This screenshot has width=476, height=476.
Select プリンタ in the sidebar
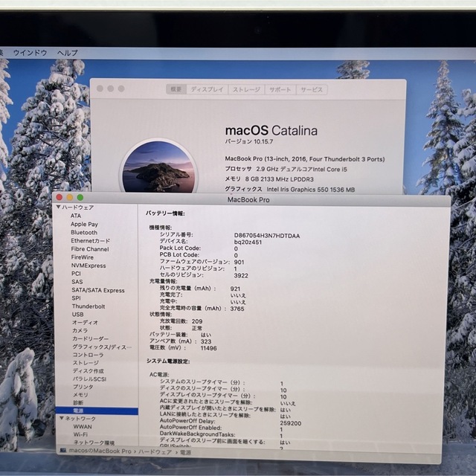pos(83,387)
